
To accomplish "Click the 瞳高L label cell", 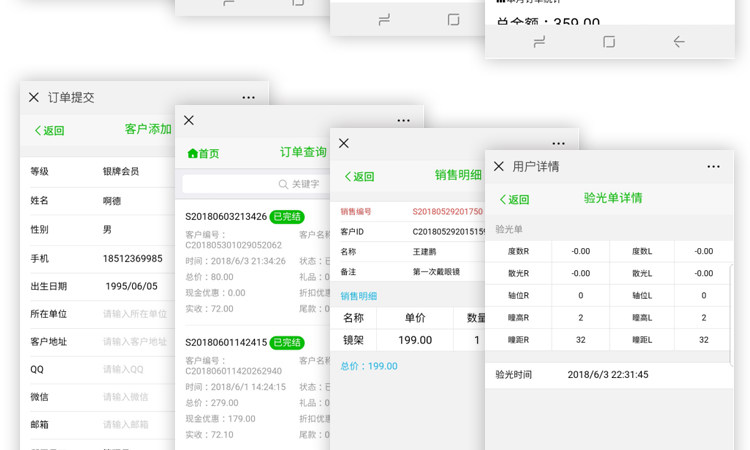I will point(642,318).
